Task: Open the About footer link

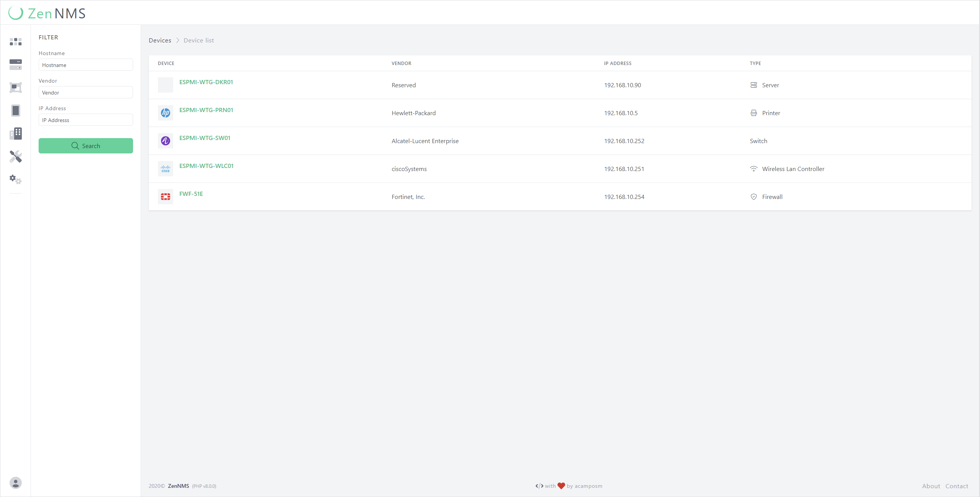Action: click(931, 486)
